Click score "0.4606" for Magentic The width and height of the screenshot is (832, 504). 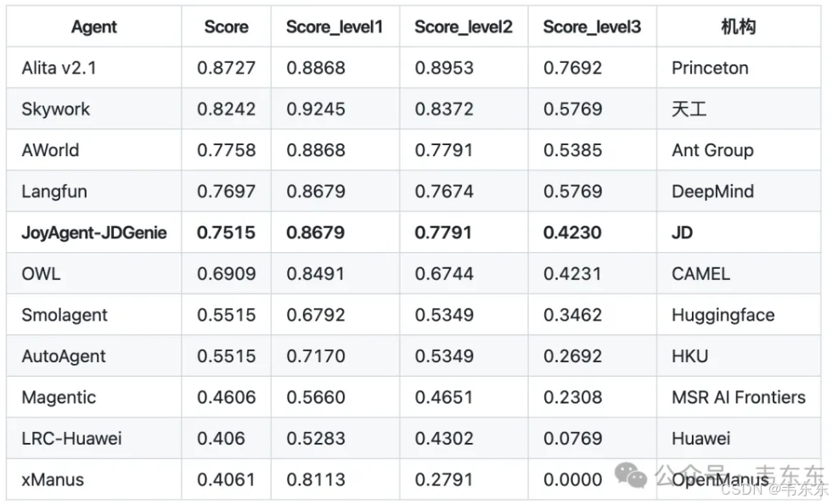[x=226, y=397]
